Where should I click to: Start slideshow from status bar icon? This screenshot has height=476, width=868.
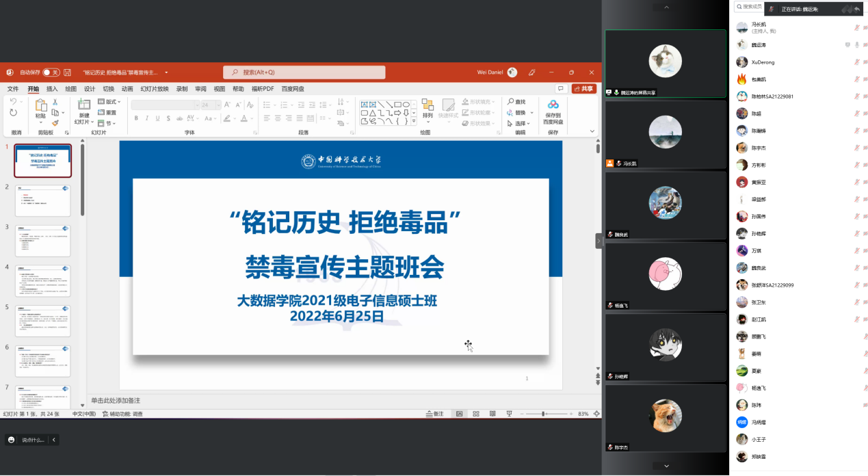click(509, 414)
